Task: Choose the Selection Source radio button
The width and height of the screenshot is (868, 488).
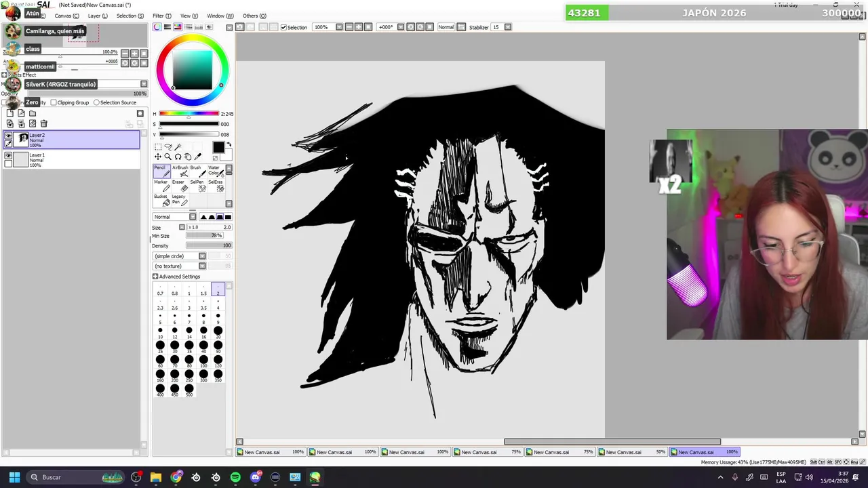Action: 96,102
